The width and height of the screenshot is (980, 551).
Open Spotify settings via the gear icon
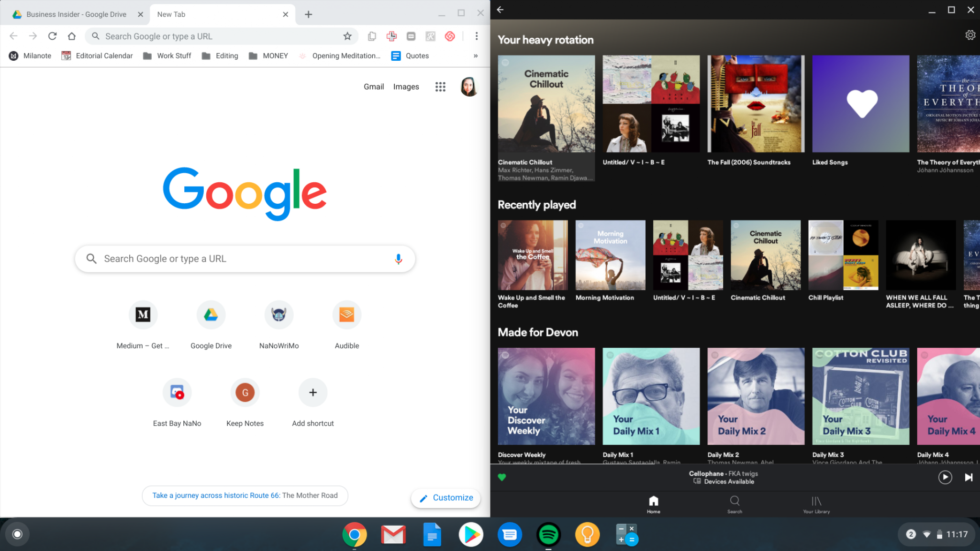970,34
